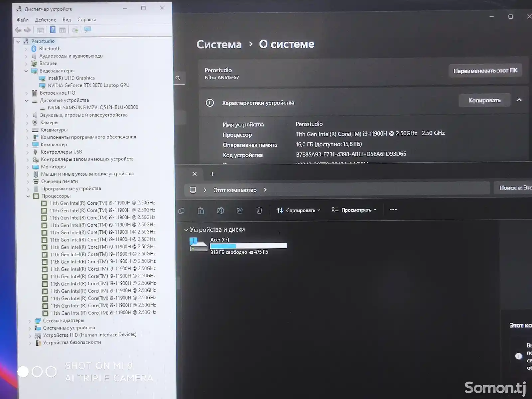Click the Delete trash icon in Explorer
The width and height of the screenshot is (532, 399).
pyautogui.click(x=259, y=210)
